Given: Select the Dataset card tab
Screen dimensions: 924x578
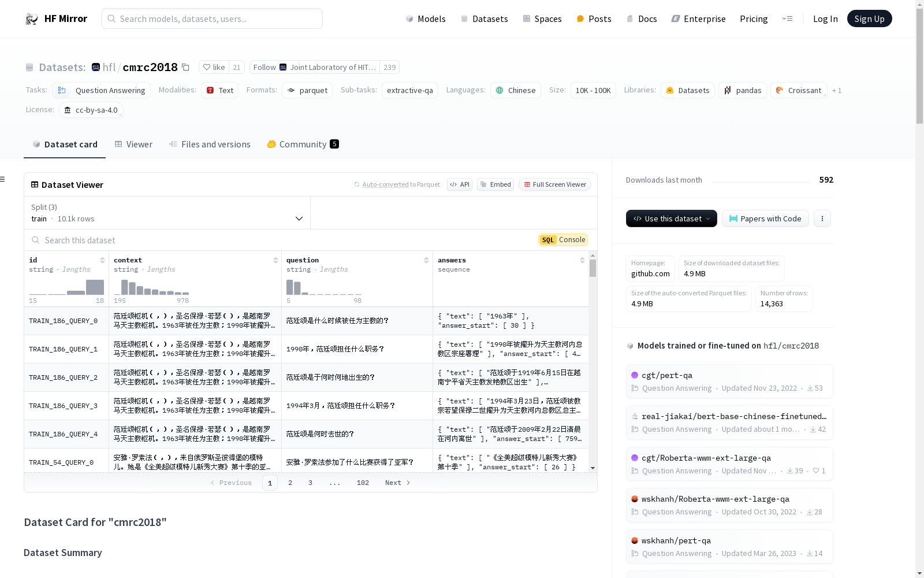Looking at the screenshot, I should point(65,144).
